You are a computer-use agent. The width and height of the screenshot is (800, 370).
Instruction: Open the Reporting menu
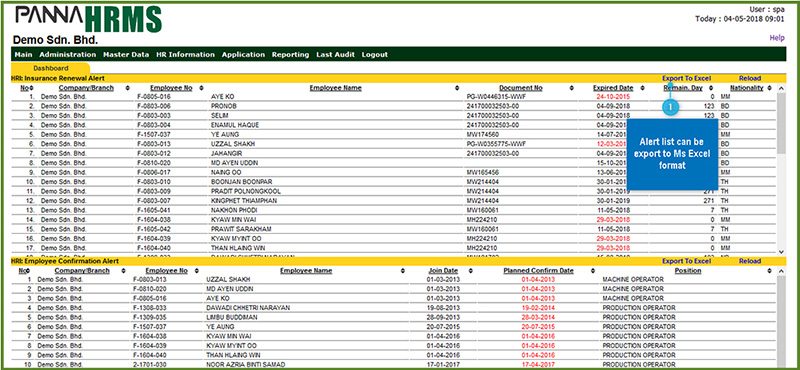(290, 55)
